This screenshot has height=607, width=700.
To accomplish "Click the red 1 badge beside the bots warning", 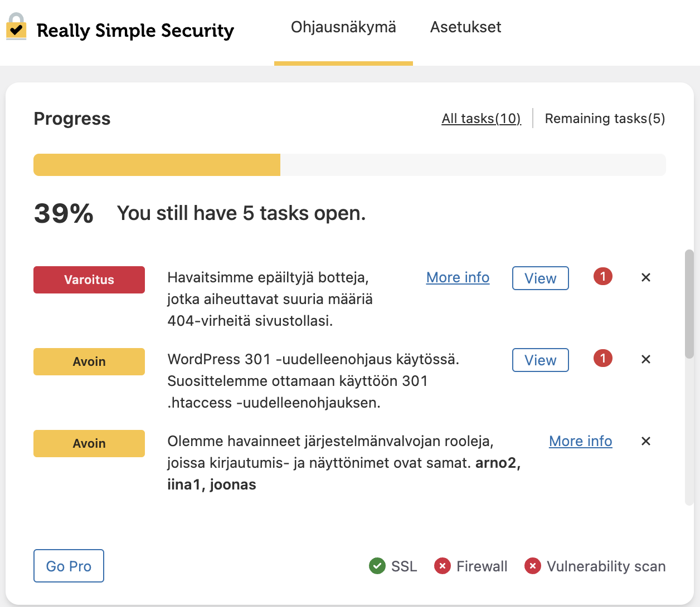I will coord(602,276).
